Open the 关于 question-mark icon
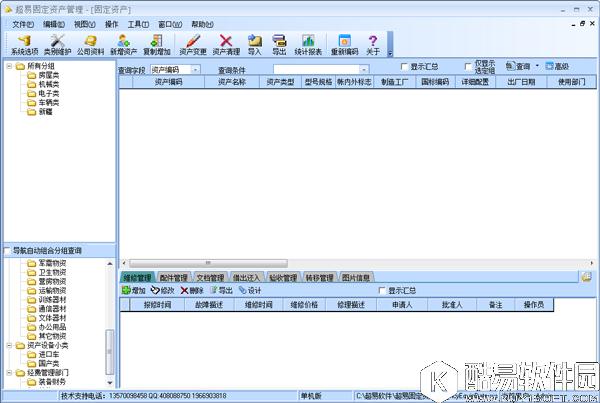Viewport: 600px width, 403px height. pyautogui.click(x=373, y=45)
